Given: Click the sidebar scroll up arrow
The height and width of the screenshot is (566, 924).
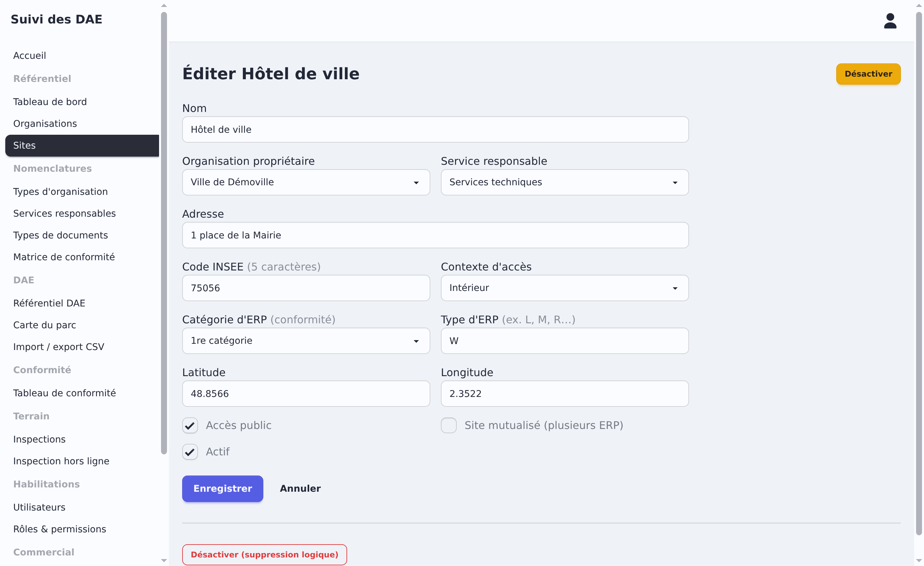Looking at the screenshot, I should (164, 5).
